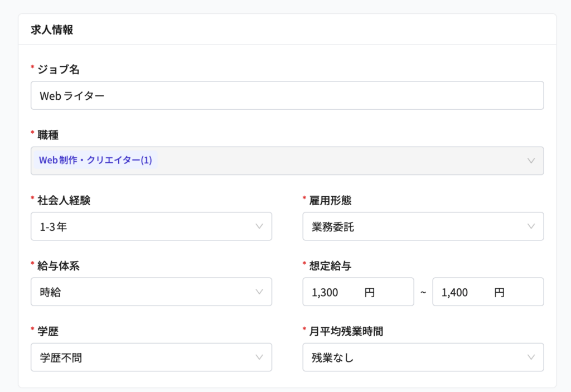
Task: Expand the 職種 dropdown chevron arrow
Action: (531, 161)
